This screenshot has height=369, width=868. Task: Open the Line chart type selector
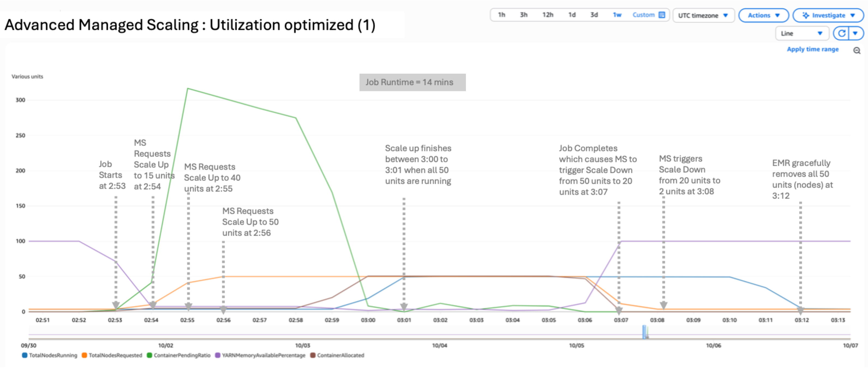801,33
